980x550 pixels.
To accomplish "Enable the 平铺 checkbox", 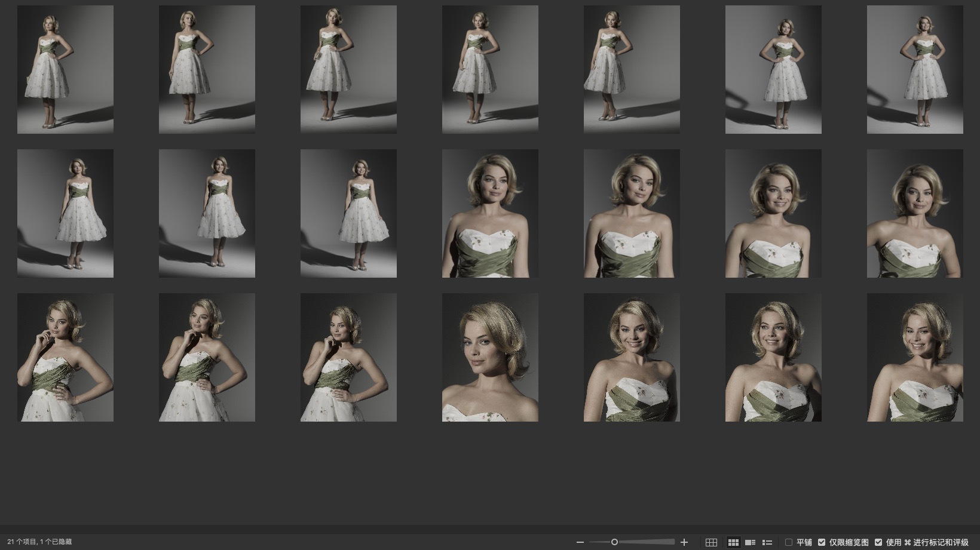I will tap(789, 542).
